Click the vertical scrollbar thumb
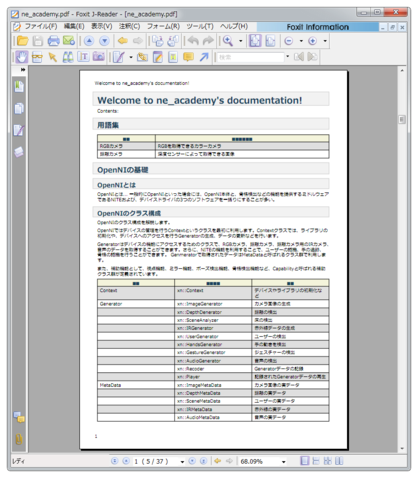Image resolution: width=420 pixels, height=480 pixels. [x=402, y=119]
